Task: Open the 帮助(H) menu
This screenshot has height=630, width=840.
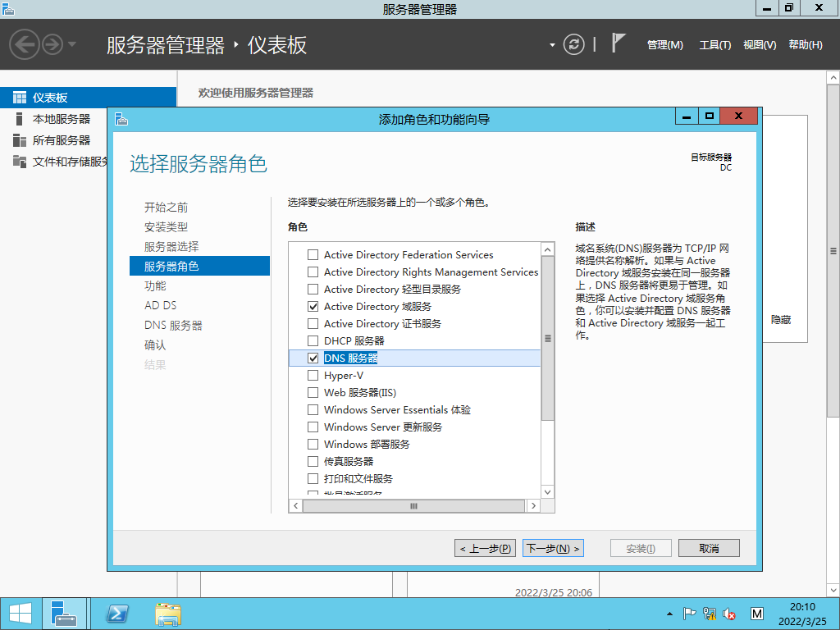Action: click(806, 45)
